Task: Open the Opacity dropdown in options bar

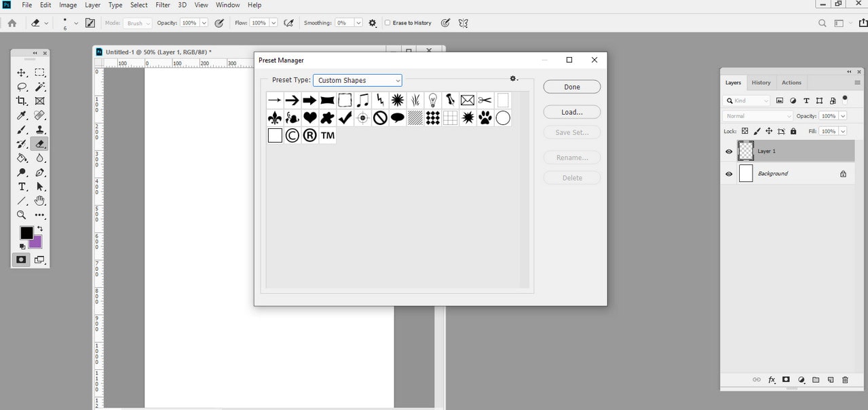Action: 204,23
